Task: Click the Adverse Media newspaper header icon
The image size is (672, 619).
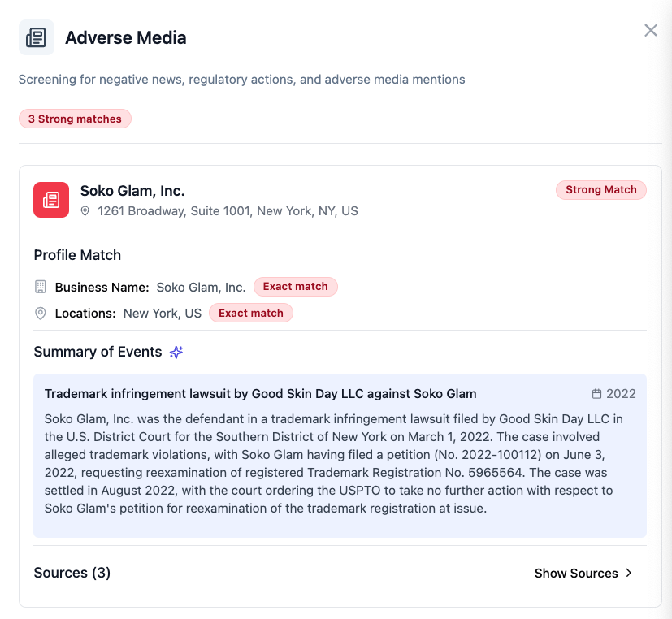Action: [x=37, y=37]
